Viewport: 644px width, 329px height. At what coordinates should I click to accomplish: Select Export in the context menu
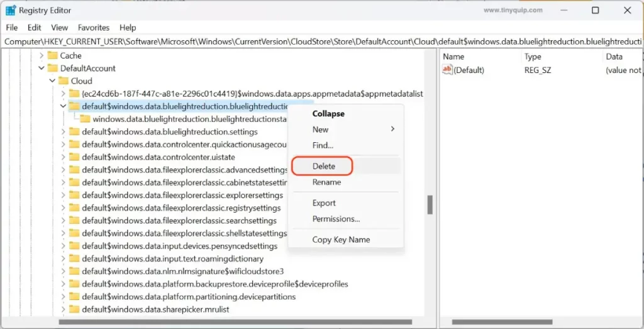pyautogui.click(x=324, y=203)
